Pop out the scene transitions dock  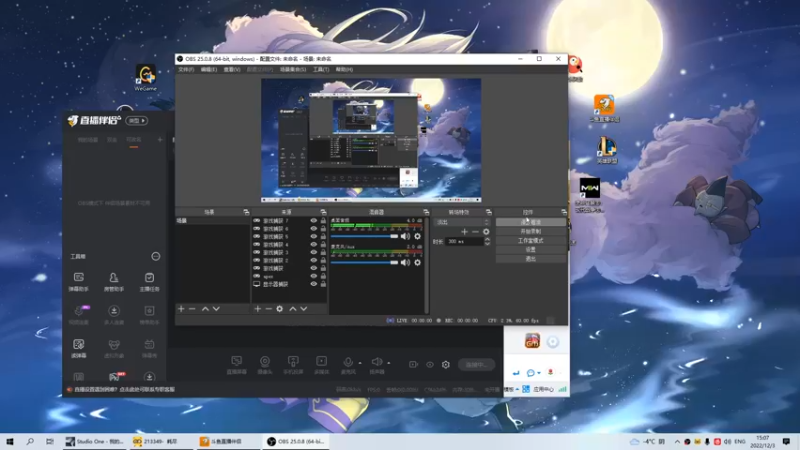(x=488, y=212)
